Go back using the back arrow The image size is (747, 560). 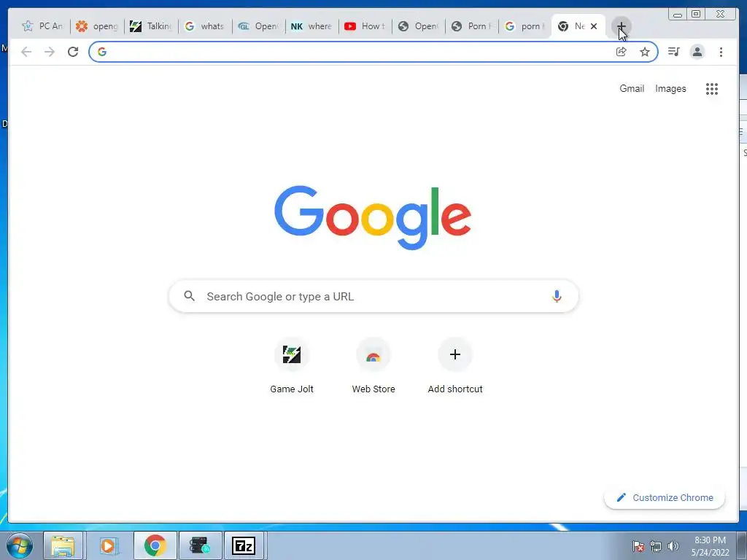tap(26, 52)
